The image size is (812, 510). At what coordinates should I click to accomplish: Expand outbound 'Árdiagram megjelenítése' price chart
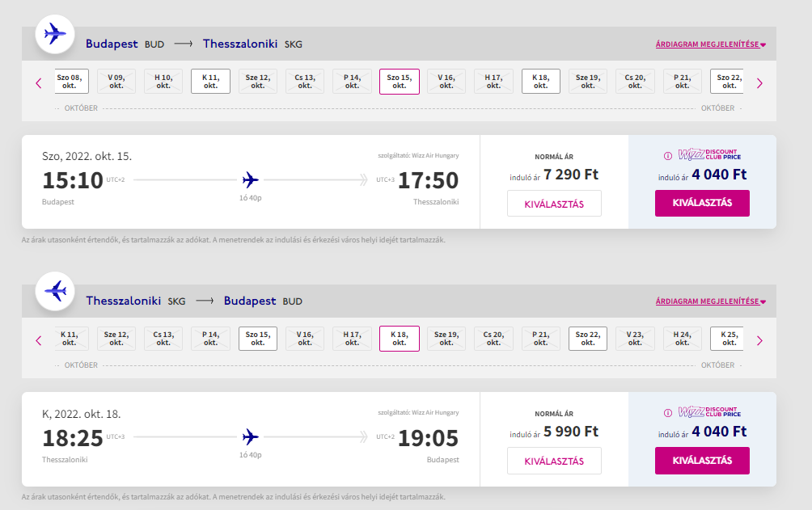pos(710,44)
